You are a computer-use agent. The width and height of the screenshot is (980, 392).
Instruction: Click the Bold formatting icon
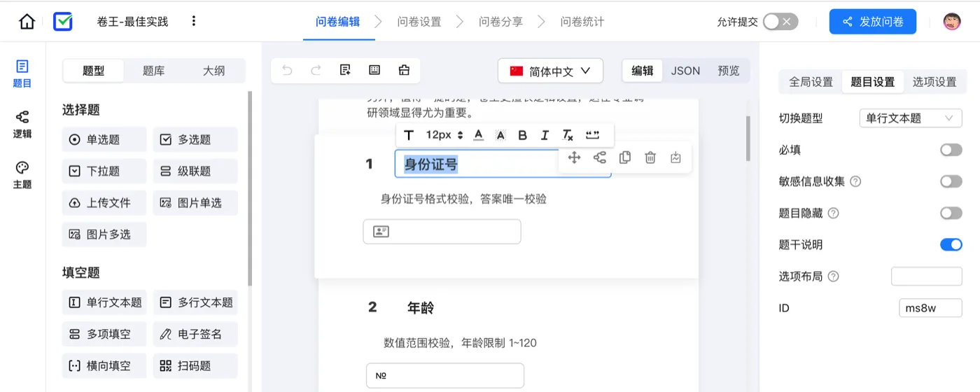point(522,135)
